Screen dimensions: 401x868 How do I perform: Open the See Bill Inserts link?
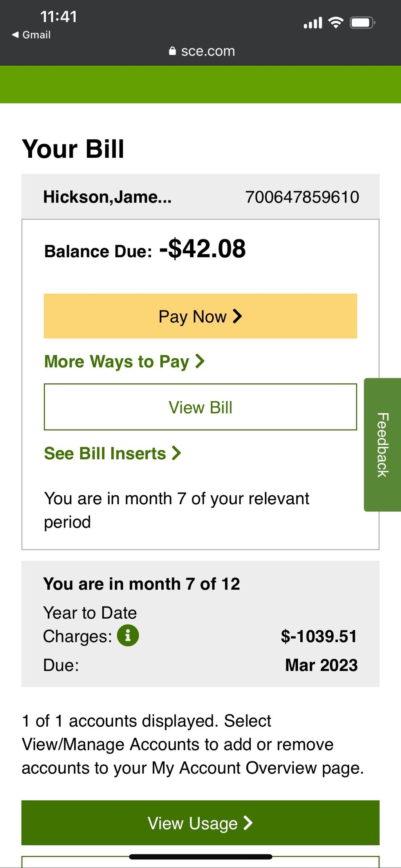(x=113, y=453)
